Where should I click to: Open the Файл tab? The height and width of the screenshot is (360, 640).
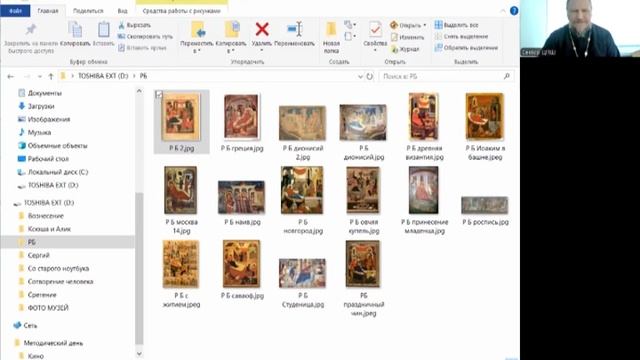coord(15,11)
